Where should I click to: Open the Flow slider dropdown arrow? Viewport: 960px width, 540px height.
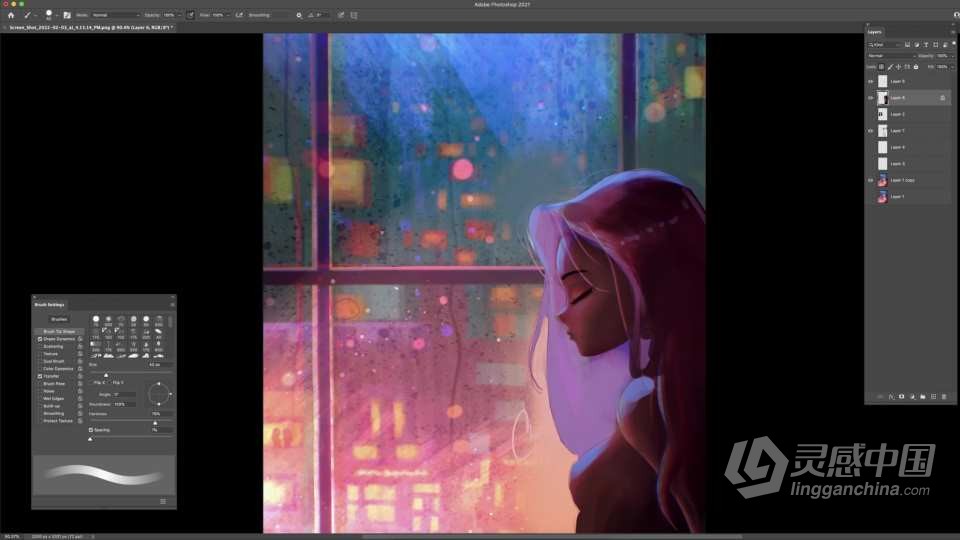pos(228,15)
